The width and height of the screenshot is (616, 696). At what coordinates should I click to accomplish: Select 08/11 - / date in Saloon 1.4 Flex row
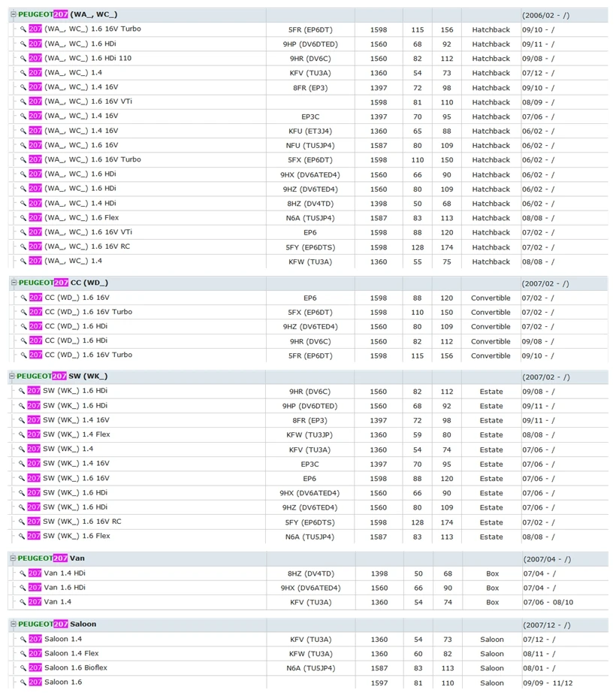pyautogui.click(x=539, y=654)
